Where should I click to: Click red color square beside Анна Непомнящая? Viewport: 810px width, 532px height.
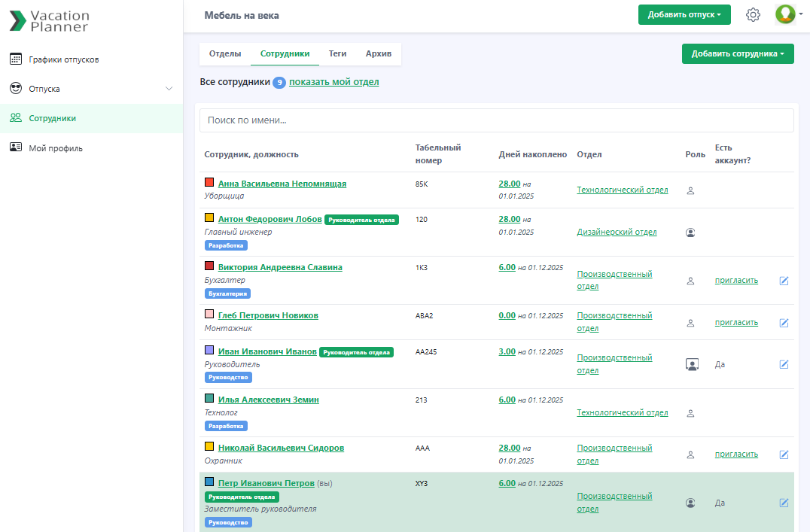point(209,182)
